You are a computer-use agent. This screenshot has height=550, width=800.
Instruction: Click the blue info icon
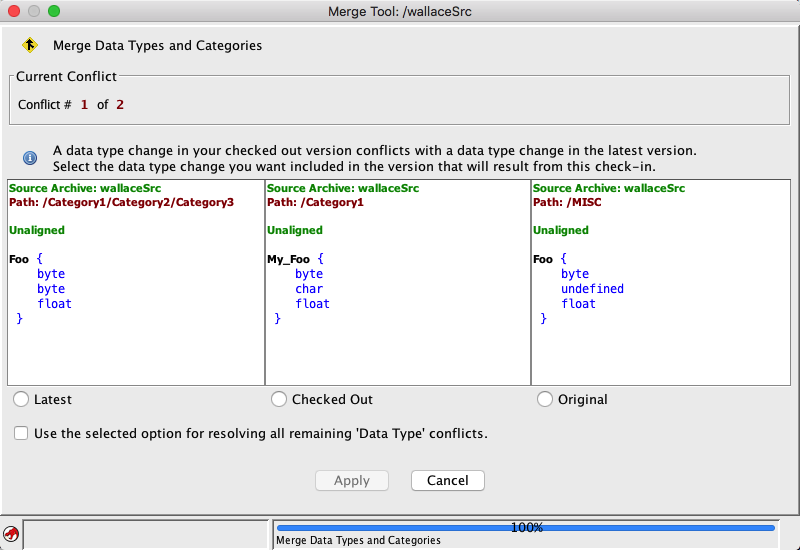(x=30, y=158)
